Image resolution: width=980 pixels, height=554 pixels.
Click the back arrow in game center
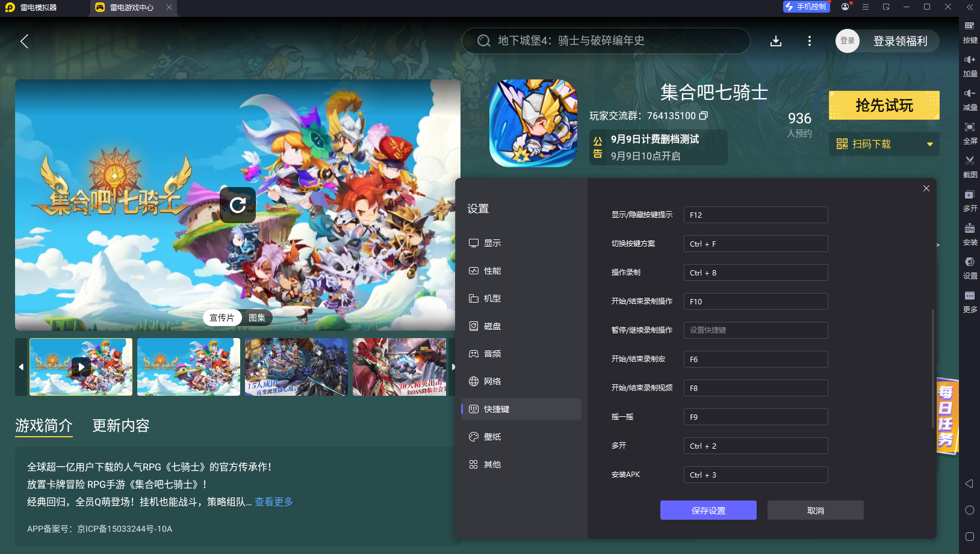pyautogui.click(x=24, y=41)
